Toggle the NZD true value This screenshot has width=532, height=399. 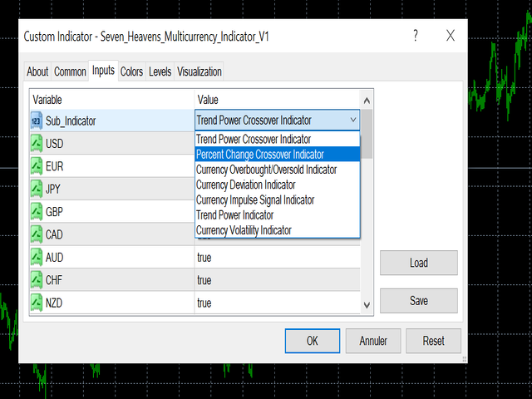204,303
